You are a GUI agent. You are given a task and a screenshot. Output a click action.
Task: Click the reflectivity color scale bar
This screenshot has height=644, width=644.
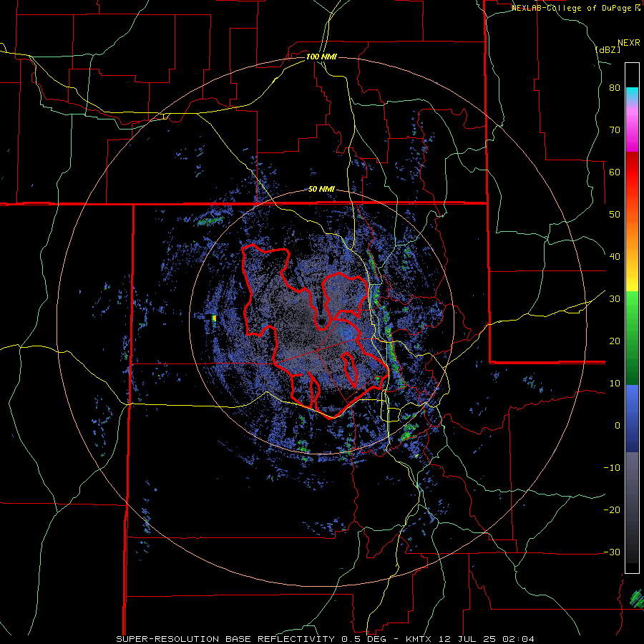click(x=632, y=318)
